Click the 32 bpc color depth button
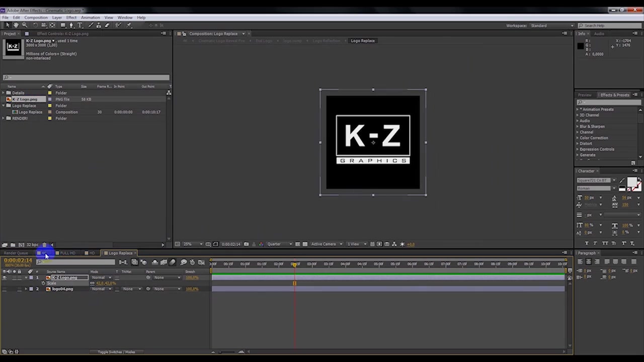 [32, 245]
